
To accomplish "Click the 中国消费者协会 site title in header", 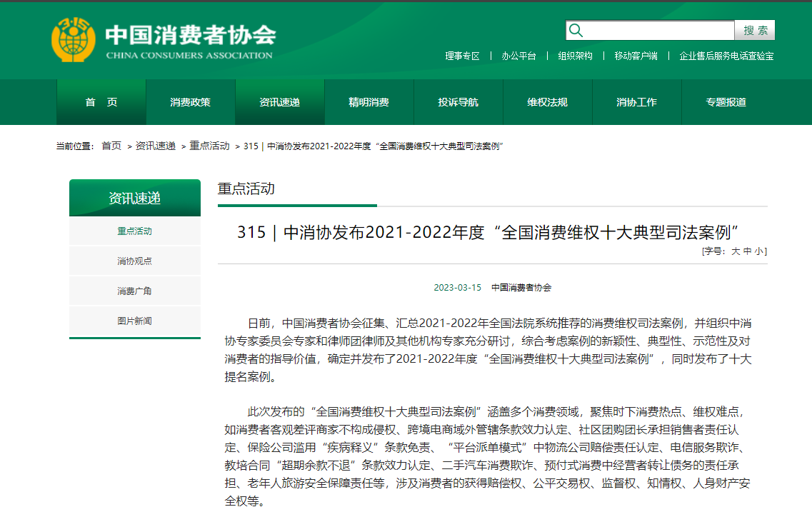I will [191, 35].
